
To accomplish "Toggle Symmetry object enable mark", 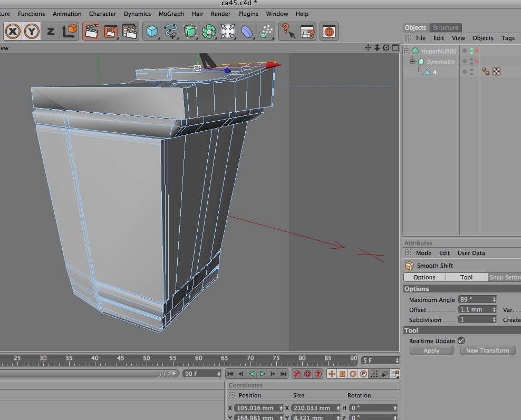I will (x=477, y=62).
